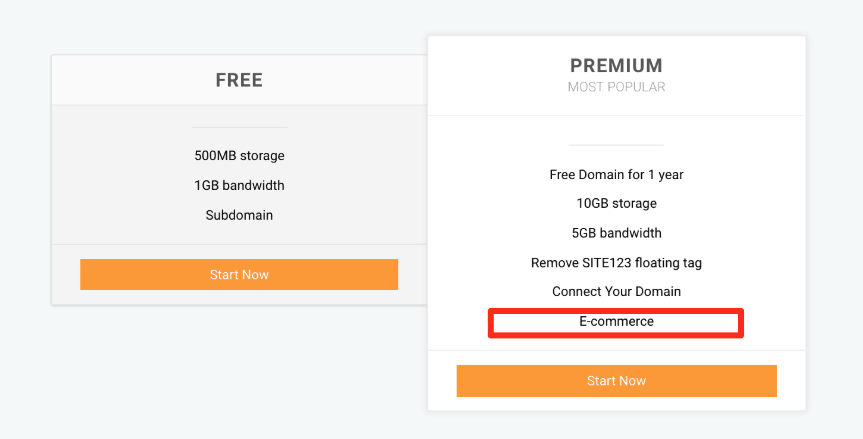Select the FREE plan heading
863x439 pixels.
239,80
